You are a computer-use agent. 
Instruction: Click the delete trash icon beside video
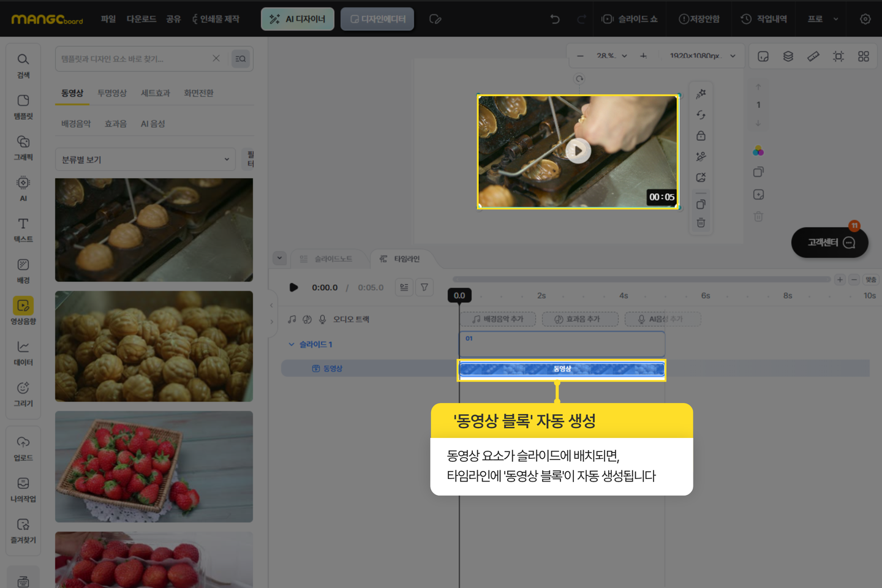701,223
